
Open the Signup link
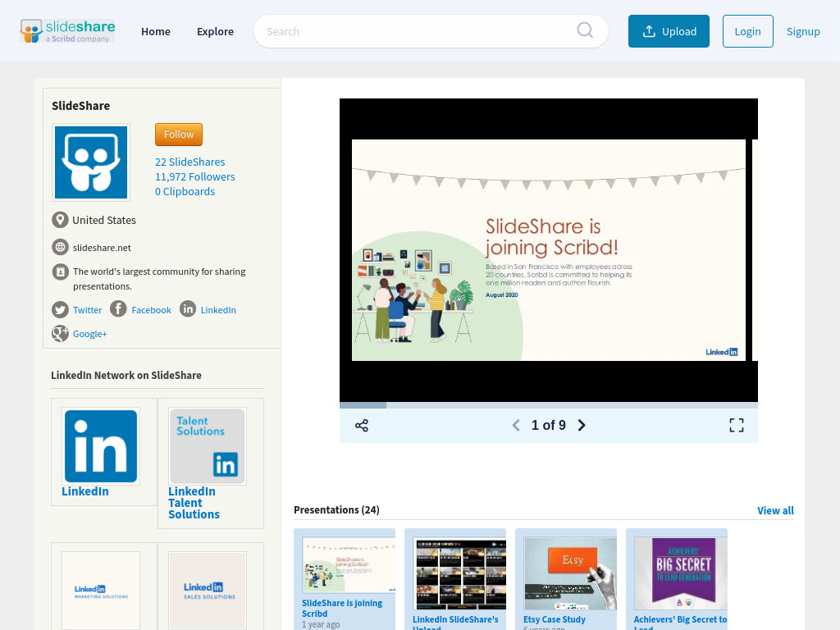tap(803, 31)
